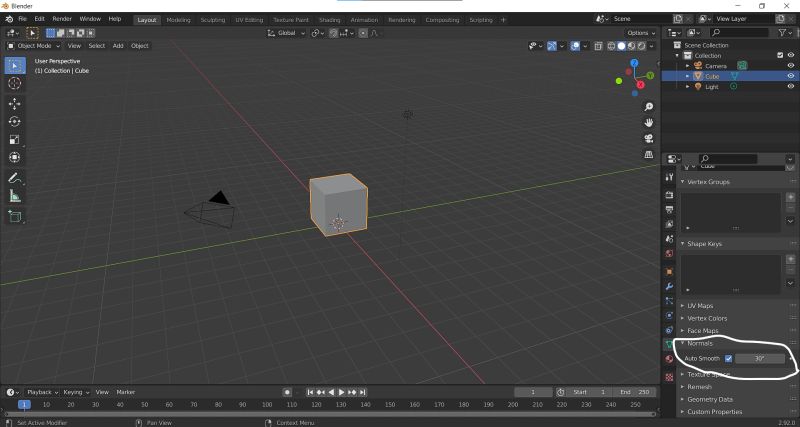Open the Scene properties tab icon

tap(669, 239)
